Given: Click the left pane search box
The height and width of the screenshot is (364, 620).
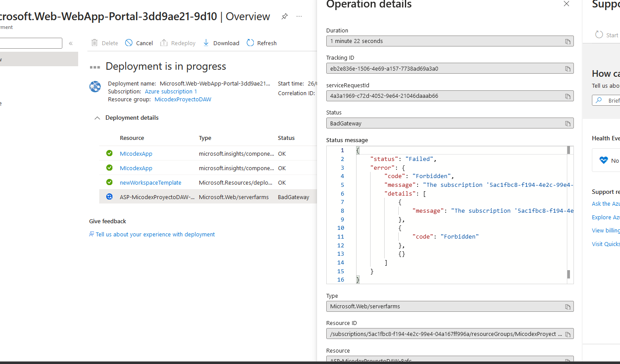Looking at the screenshot, I should coord(31,43).
